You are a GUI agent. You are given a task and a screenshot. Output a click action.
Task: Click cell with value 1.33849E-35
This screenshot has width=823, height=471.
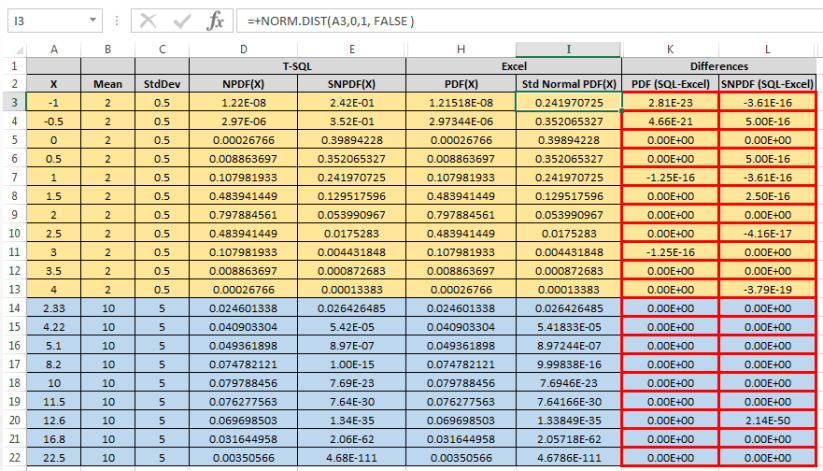tap(568, 421)
